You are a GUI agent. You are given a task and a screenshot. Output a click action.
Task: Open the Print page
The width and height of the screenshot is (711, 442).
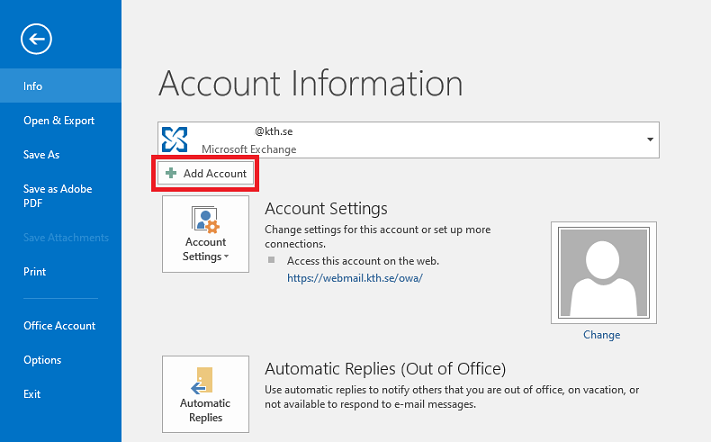35,271
